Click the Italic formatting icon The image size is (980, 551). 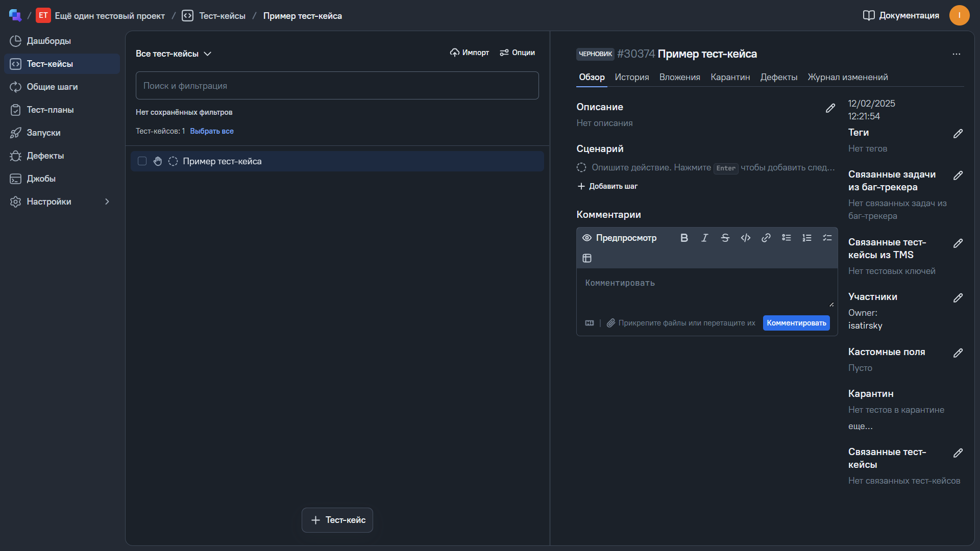click(704, 238)
